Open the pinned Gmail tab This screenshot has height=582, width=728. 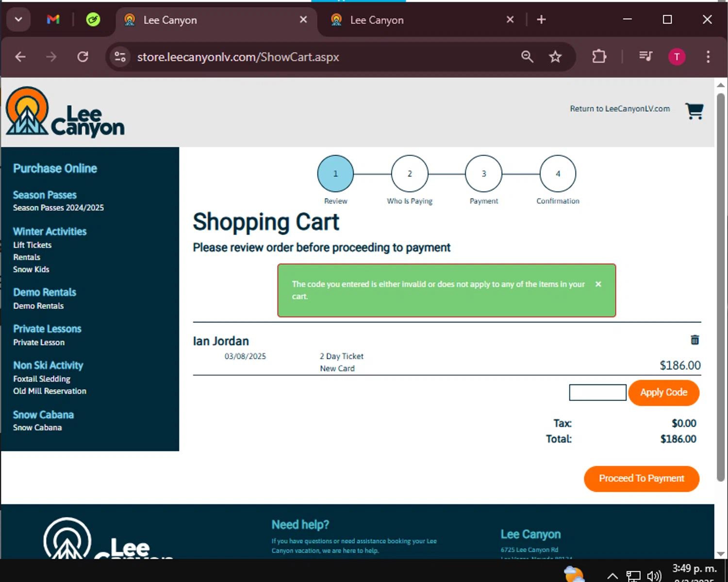[53, 20]
